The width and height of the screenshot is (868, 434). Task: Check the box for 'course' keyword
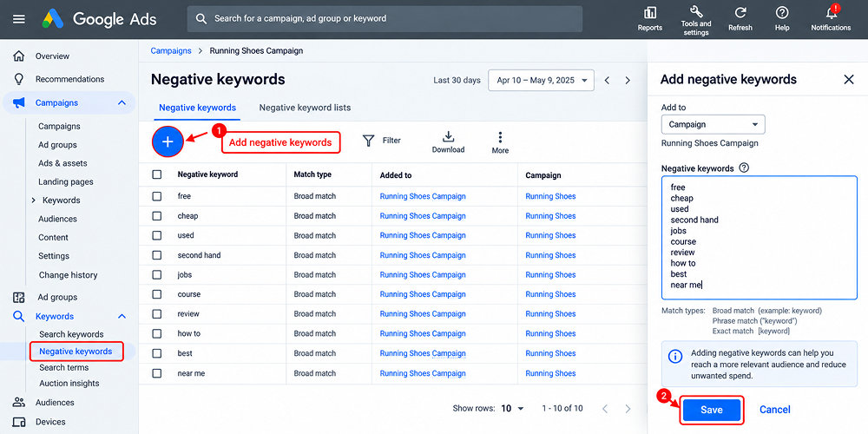tap(157, 294)
